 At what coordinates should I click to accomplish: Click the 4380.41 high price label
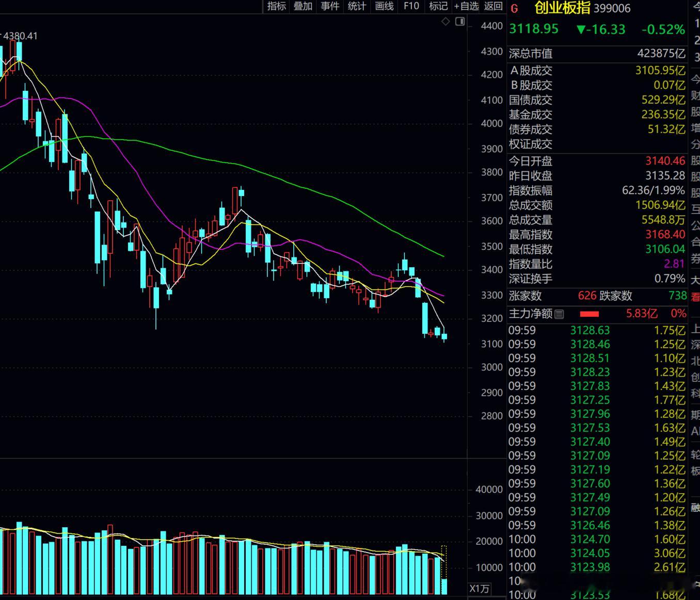click(x=21, y=36)
